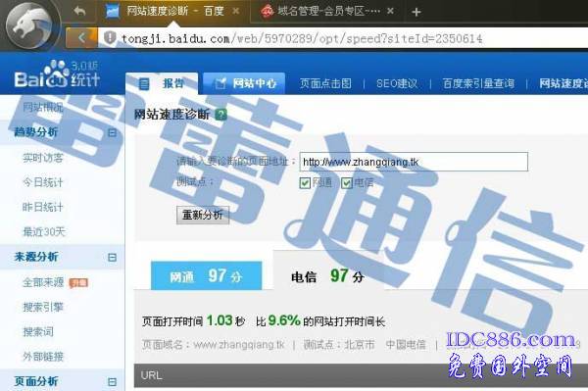Click the Baidu 统计 logo
588x391 pixels.
click(57, 74)
